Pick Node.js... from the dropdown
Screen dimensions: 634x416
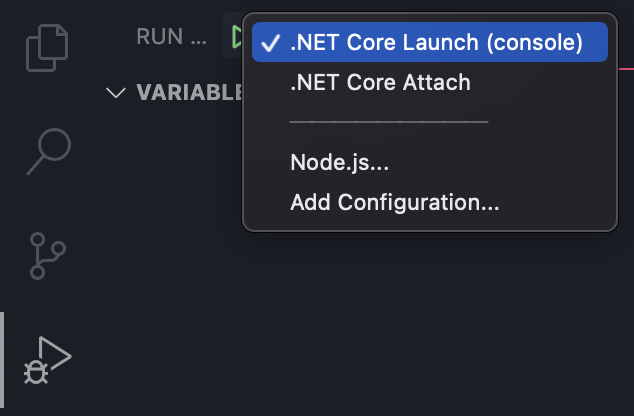click(429, 162)
